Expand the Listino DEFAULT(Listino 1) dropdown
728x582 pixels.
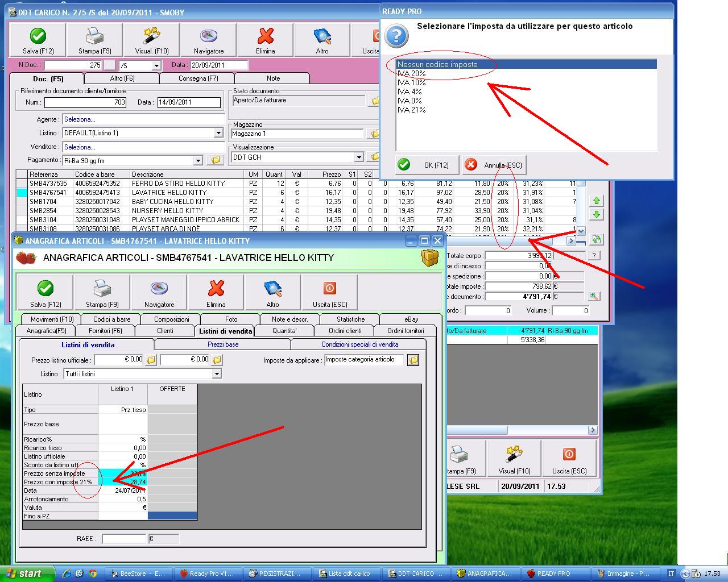[218, 133]
